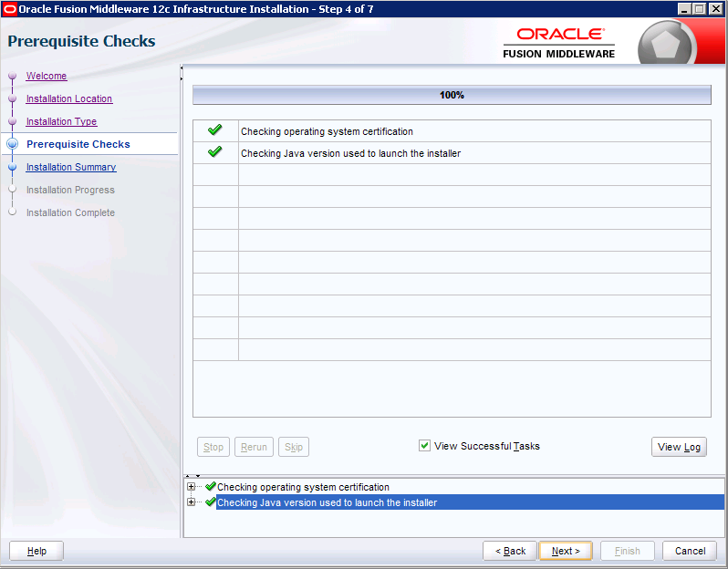This screenshot has height=569, width=728.
Task: Minimize the installer window
Action: 684,9
